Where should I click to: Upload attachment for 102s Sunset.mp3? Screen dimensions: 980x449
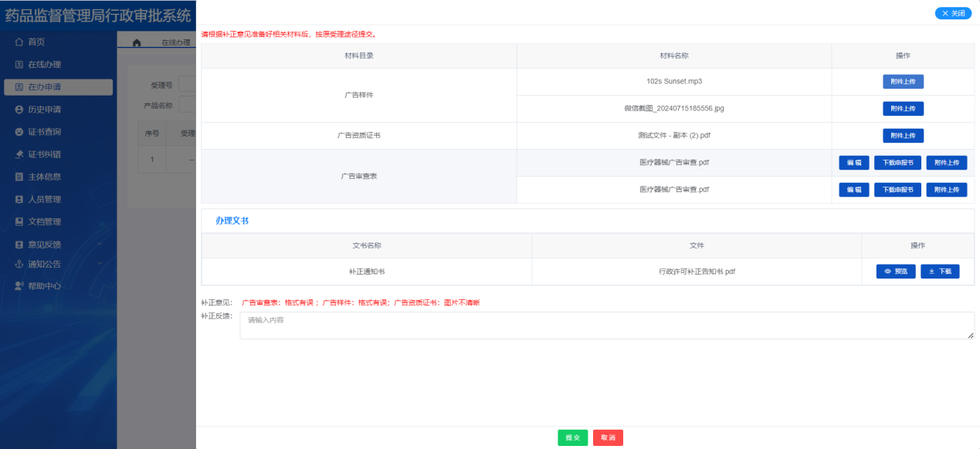point(903,82)
